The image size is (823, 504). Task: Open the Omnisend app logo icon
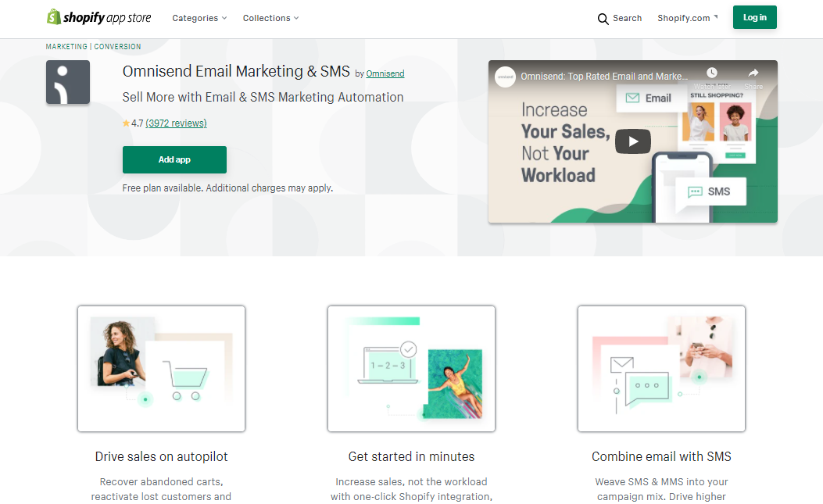[x=68, y=82]
